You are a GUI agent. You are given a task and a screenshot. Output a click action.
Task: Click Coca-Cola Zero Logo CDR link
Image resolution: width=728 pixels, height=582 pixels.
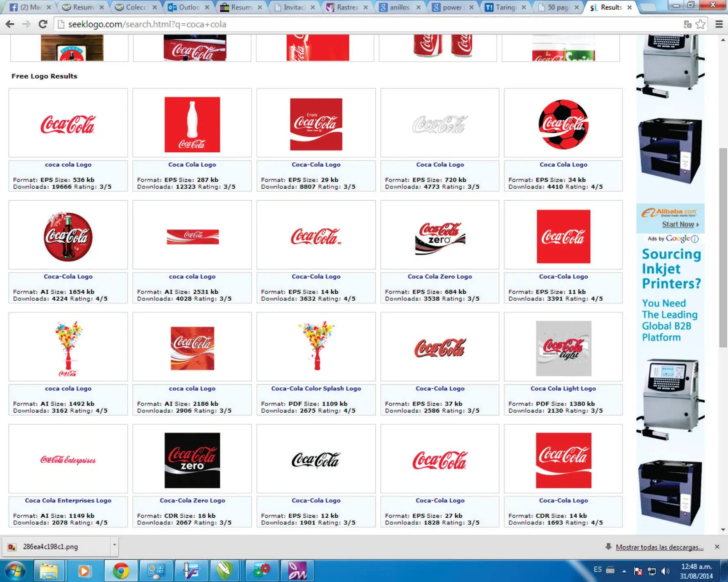tap(192, 501)
